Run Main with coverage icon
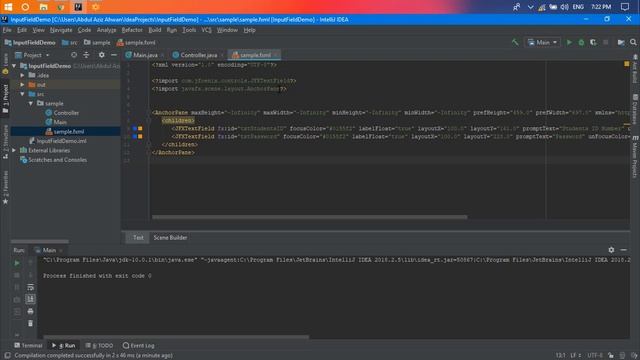Image resolution: width=640 pixels, height=360 pixels. pyautogui.click(x=593, y=42)
